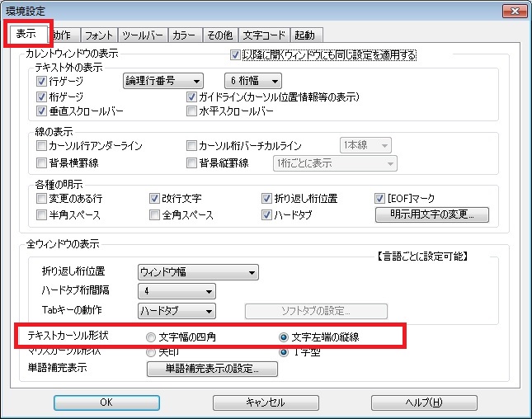This screenshot has width=532, height=419.
Task: Click the キャンセル button
Action: tap(266, 403)
